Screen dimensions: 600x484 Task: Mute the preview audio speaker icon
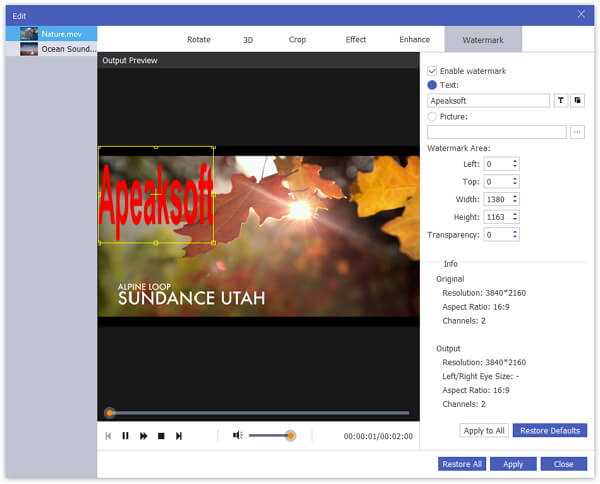point(238,435)
